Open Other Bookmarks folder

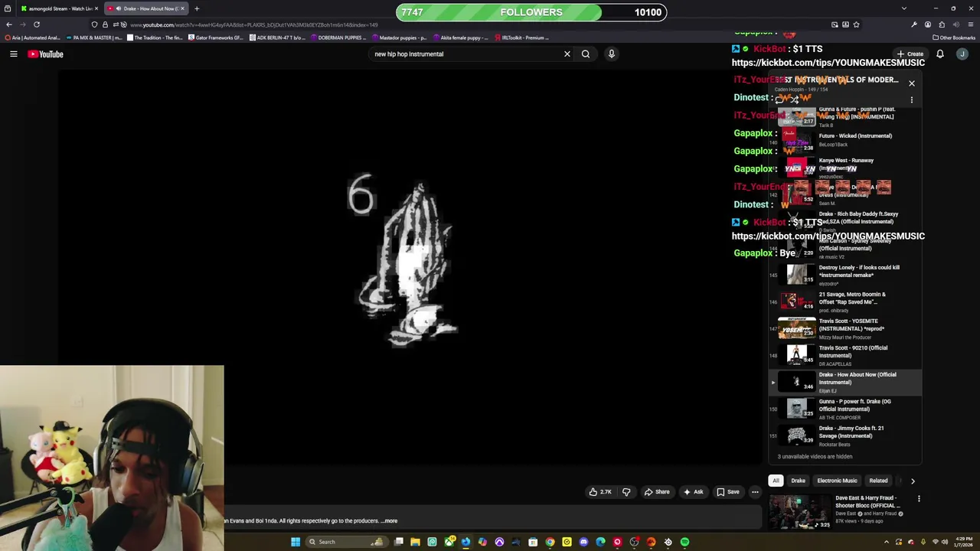click(953, 37)
